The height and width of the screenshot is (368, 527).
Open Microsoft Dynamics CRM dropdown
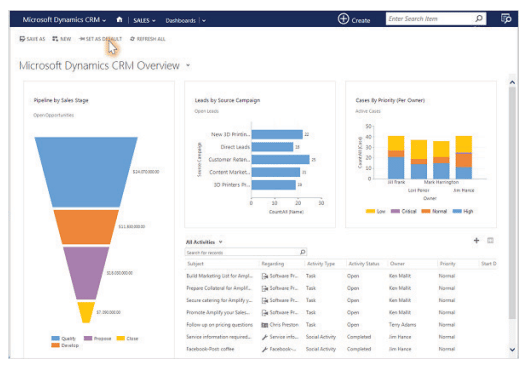[x=64, y=20]
